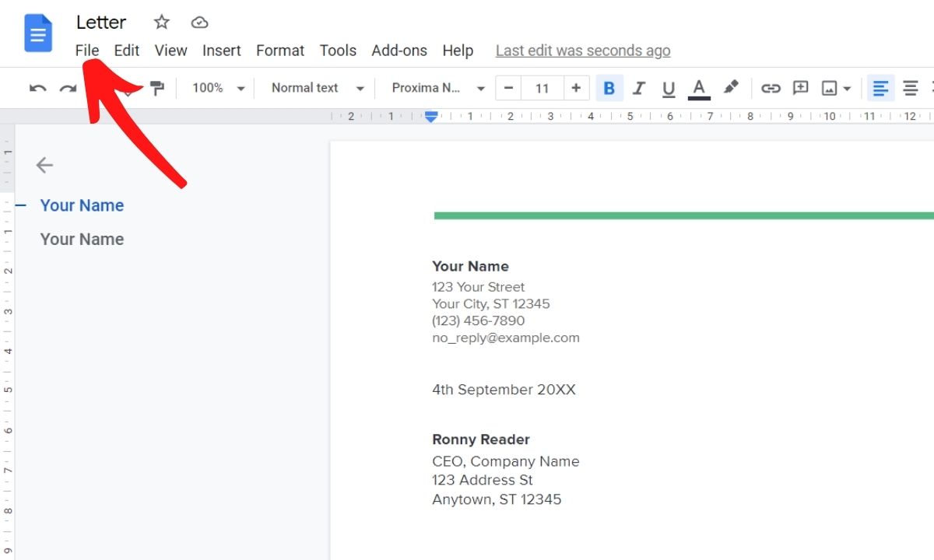Click the cloud saved status icon

(x=200, y=22)
